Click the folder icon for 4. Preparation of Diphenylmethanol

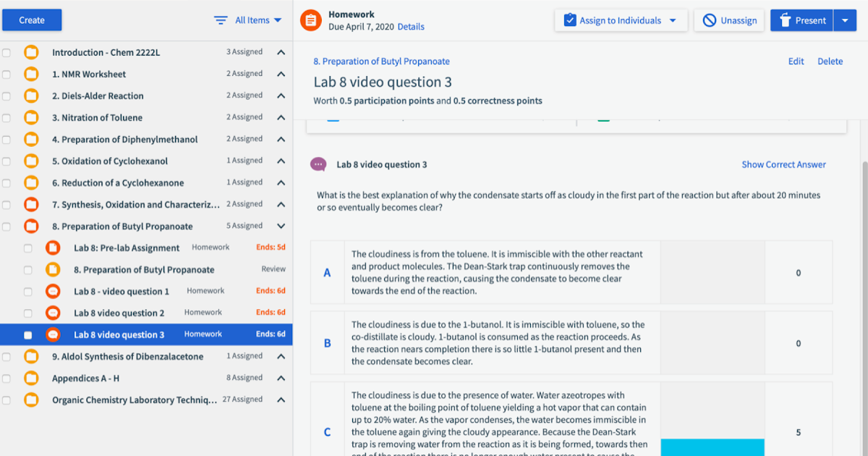coord(31,139)
